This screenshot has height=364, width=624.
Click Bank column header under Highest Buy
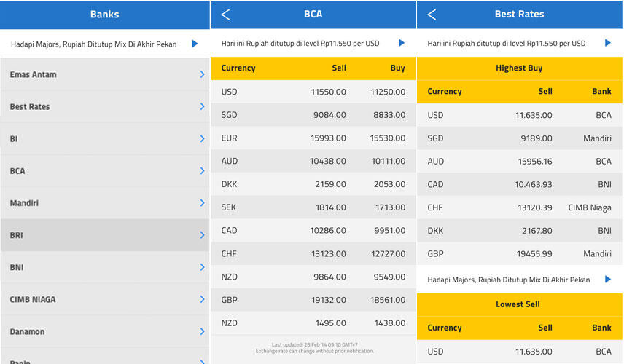(601, 92)
